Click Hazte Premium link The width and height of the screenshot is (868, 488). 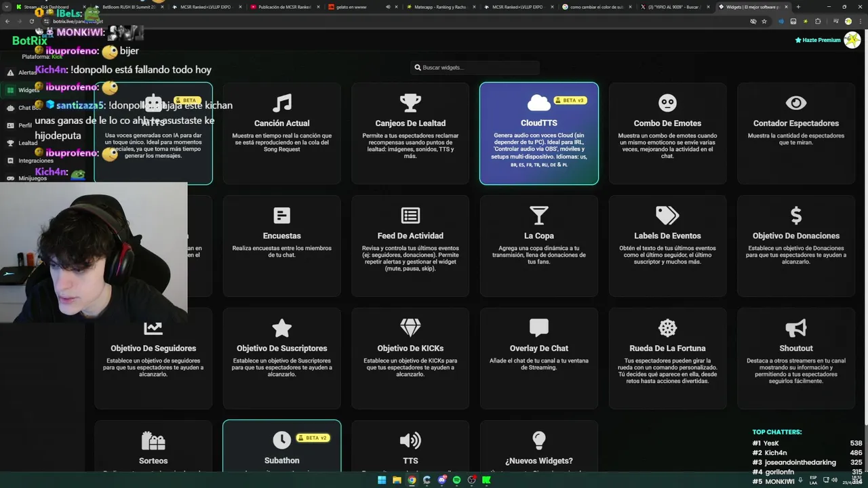pos(818,40)
